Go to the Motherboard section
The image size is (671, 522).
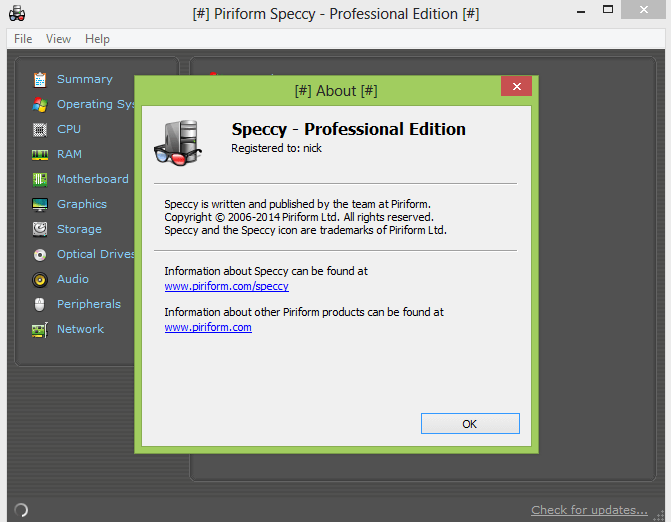tap(92, 179)
